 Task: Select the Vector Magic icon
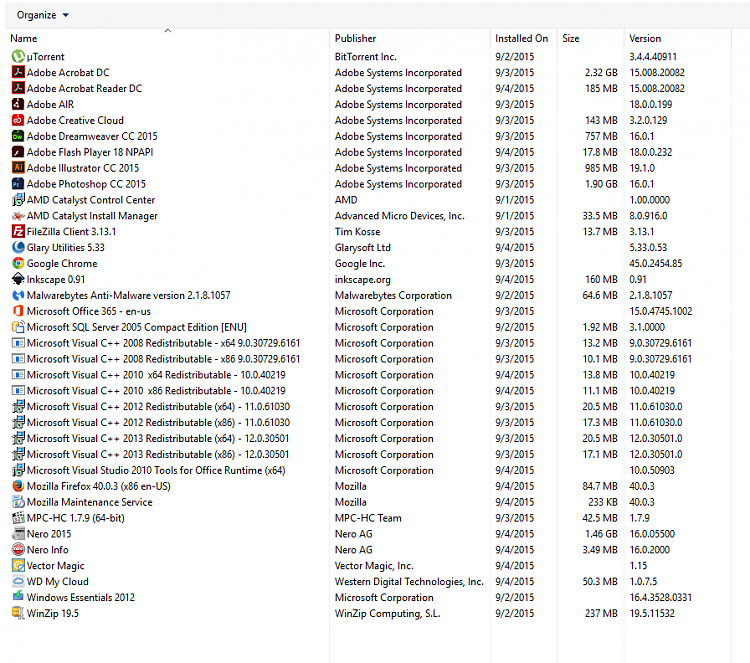(18, 565)
